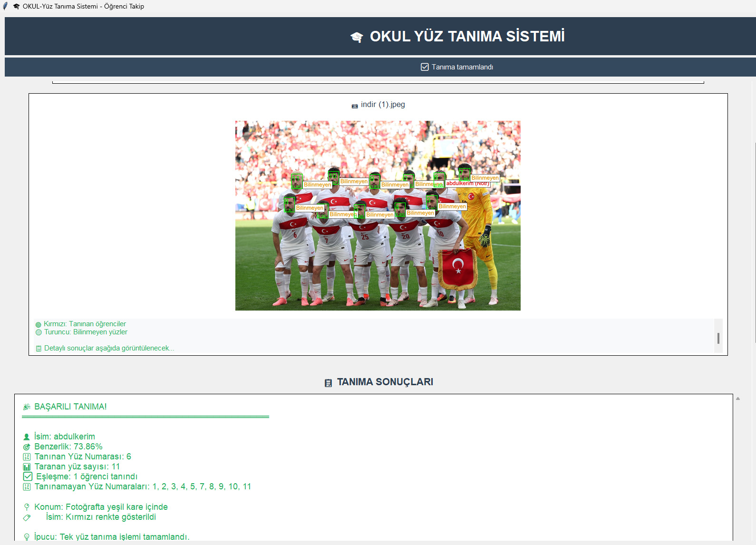Select the celebration icon beside BAŞARILI TANIMA!

(27, 407)
